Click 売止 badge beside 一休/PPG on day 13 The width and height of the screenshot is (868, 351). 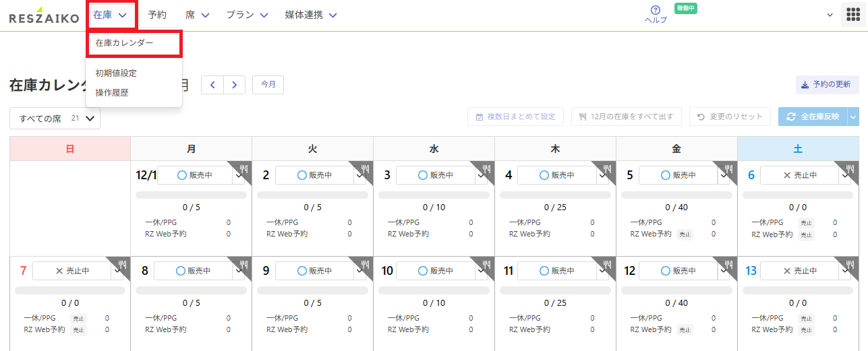coord(807,318)
